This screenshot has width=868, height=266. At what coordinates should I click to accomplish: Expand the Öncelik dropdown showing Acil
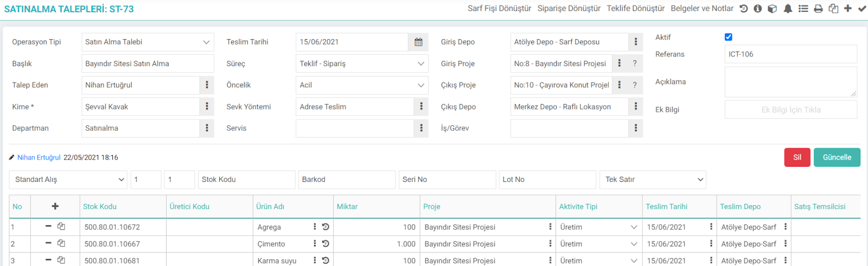[x=362, y=85]
